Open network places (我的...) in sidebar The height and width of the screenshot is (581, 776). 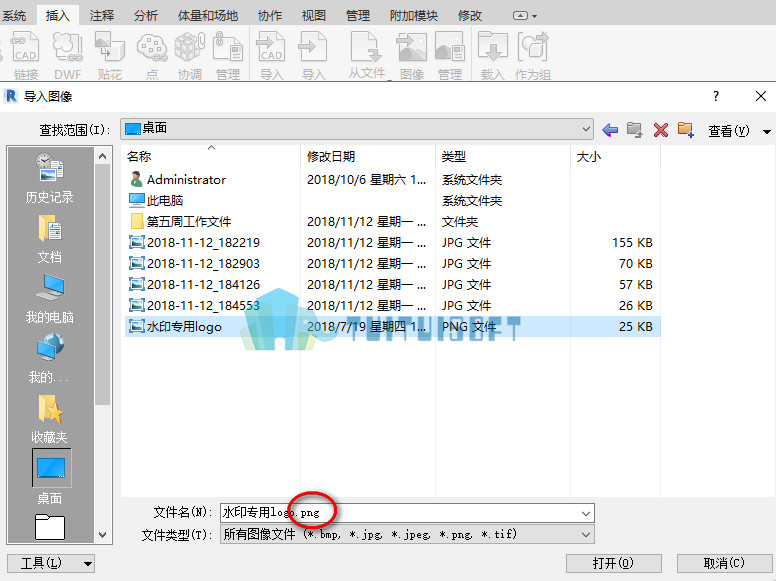coord(49,359)
